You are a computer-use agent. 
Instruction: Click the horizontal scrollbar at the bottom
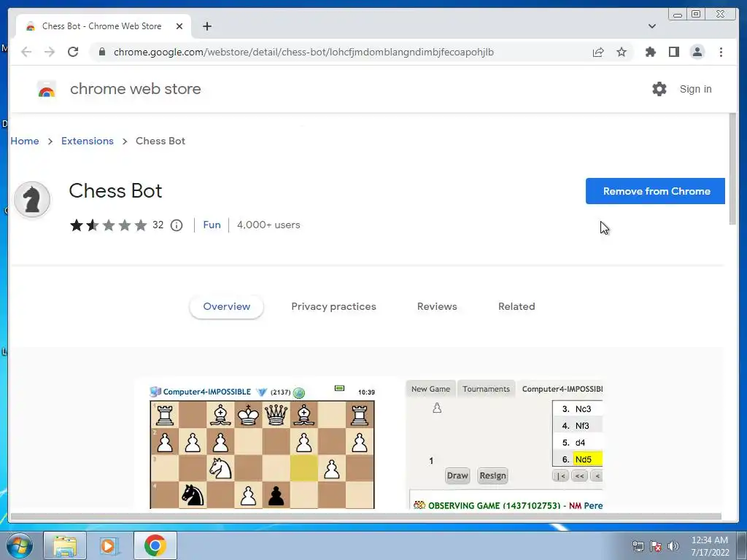tap(366, 517)
